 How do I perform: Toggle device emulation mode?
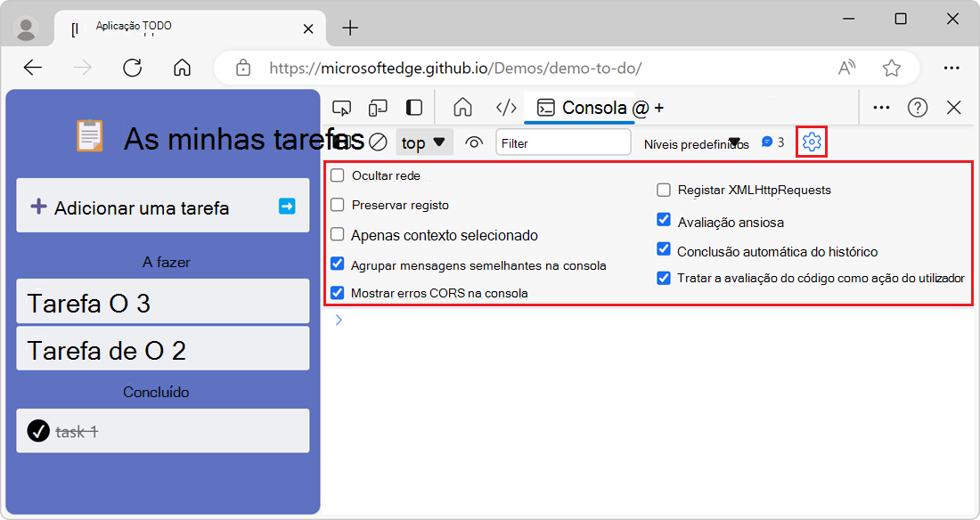pyautogui.click(x=377, y=107)
